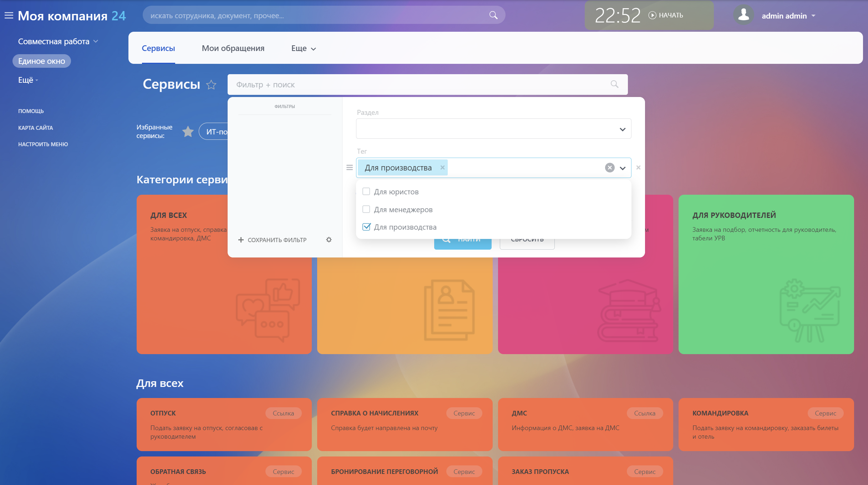Image resolution: width=868 pixels, height=485 pixels.
Task: Collapse the Тег dropdown arrow
Action: [623, 168]
